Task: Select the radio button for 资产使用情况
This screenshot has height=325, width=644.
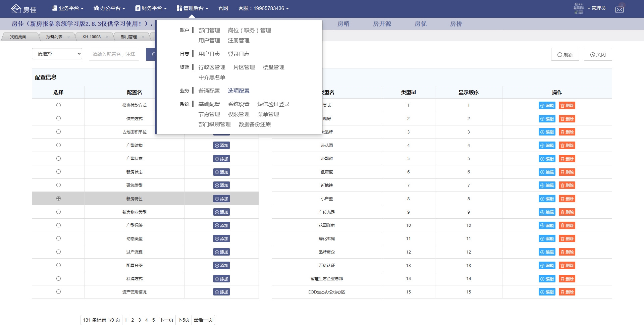Action: tap(58, 292)
